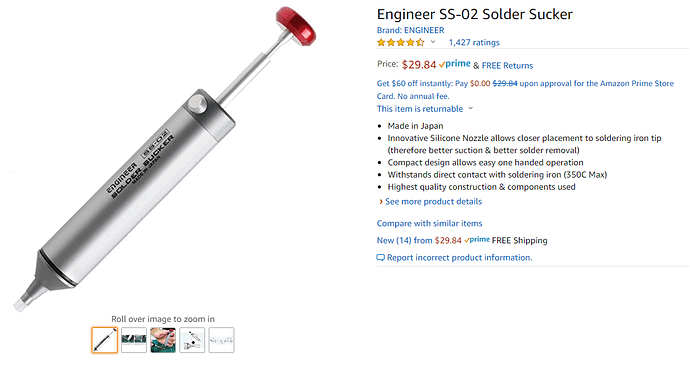This screenshot has height=367, width=690.
Task: Click the main solder sucker product image
Action: click(x=165, y=158)
